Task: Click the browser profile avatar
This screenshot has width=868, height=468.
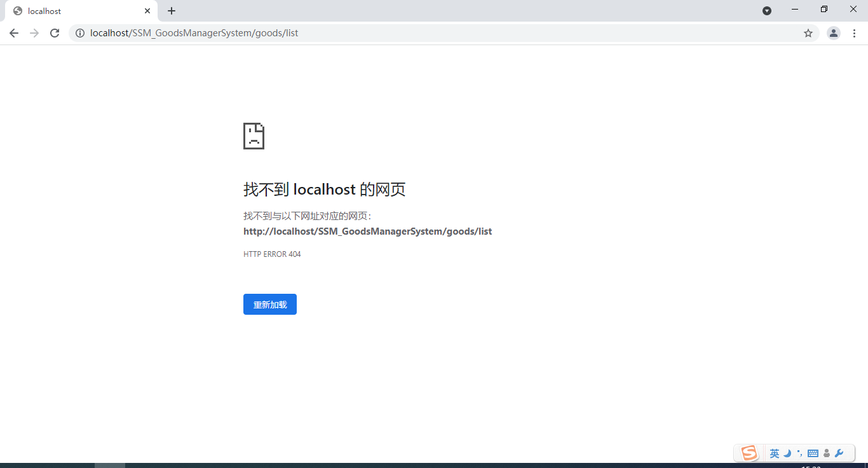Action: click(833, 33)
